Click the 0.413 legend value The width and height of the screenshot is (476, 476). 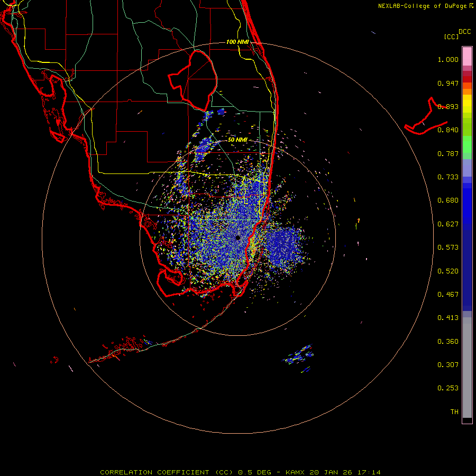tap(448, 318)
